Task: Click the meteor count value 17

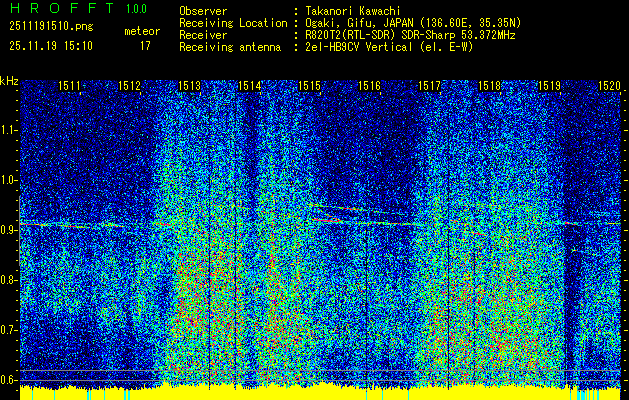Action: (x=145, y=46)
